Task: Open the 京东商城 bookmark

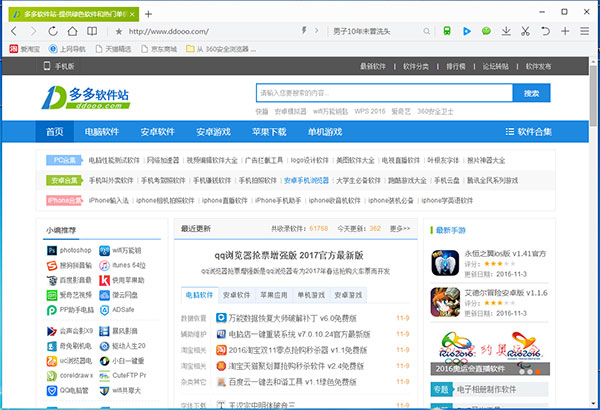Action: coord(159,49)
